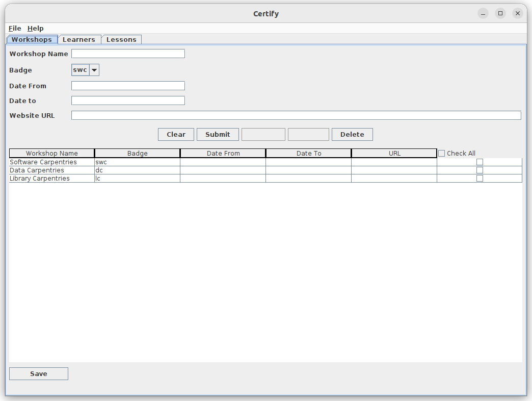
Task: Select the Software Carpentries cell
Action: coord(52,162)
